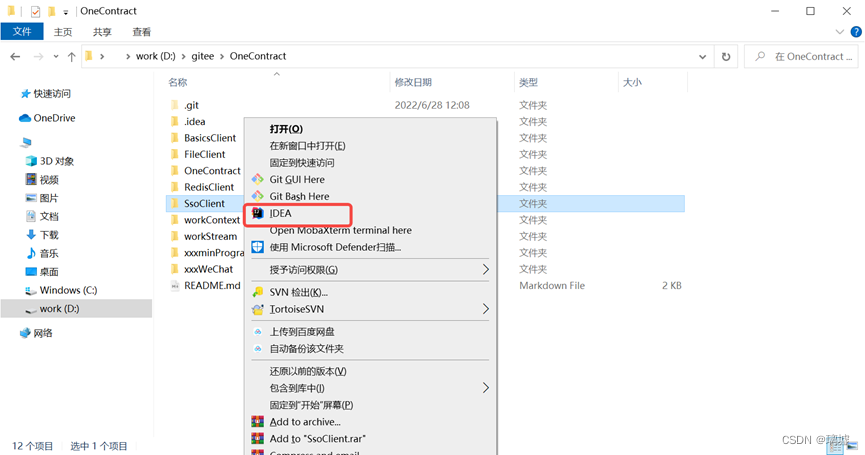Click the work (D:) breadcrumb in address bar

tap(156, 56)
